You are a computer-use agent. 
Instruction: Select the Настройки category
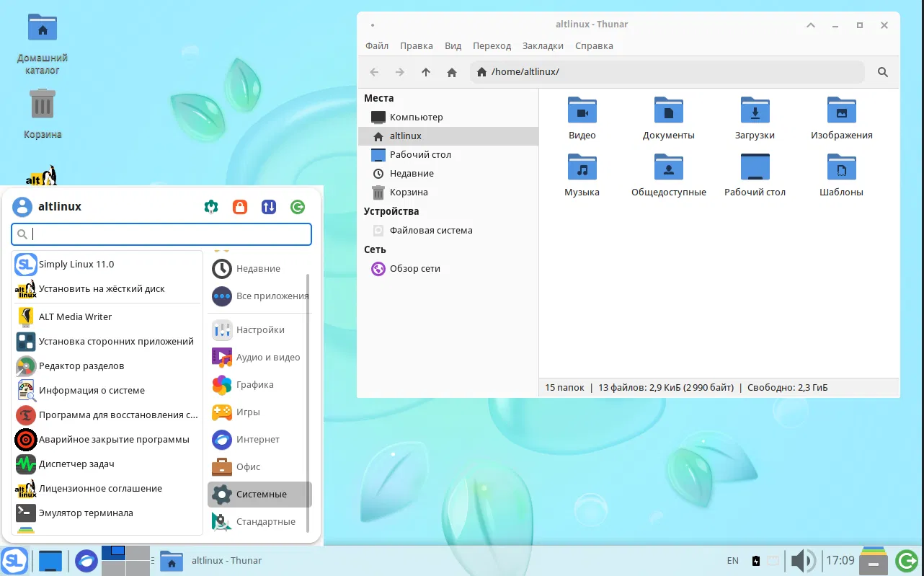click(259, 330)
